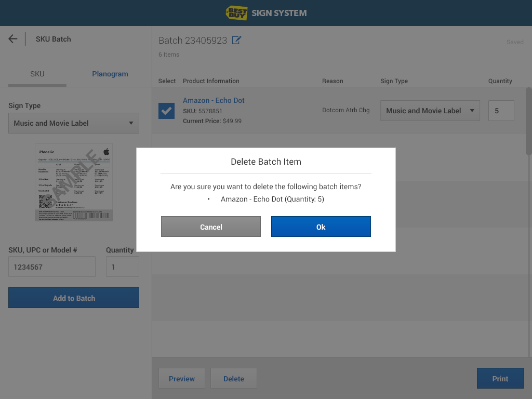Click the SKU, UPC or Model # field
This screenshot has height=399, width=532.
click(52, 267)
